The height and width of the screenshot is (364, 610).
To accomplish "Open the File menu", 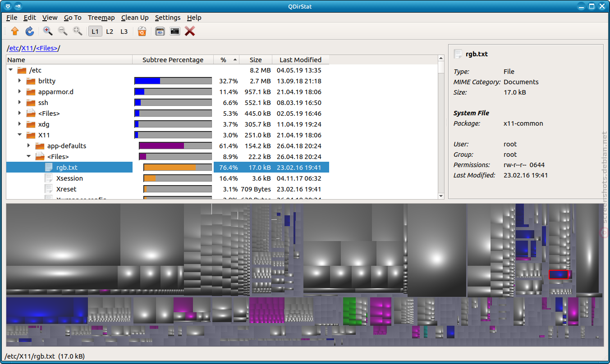I will pos(12,18).
